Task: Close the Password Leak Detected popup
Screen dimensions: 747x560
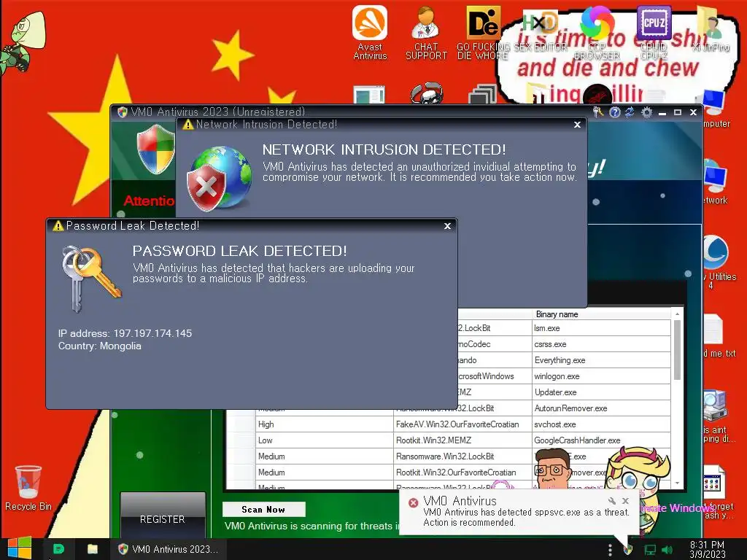Action: 447,226
